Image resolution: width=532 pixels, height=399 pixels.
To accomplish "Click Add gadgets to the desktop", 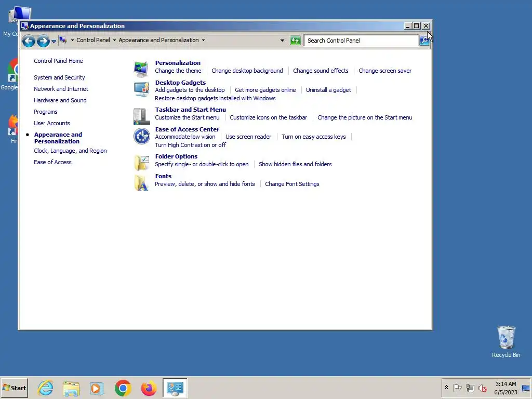I will point(190,90).
